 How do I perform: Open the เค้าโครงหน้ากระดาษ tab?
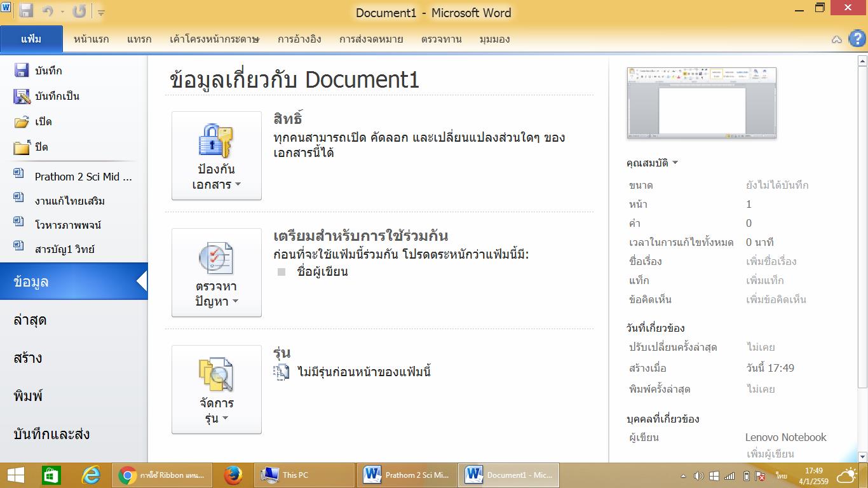[x=215, y=39]
